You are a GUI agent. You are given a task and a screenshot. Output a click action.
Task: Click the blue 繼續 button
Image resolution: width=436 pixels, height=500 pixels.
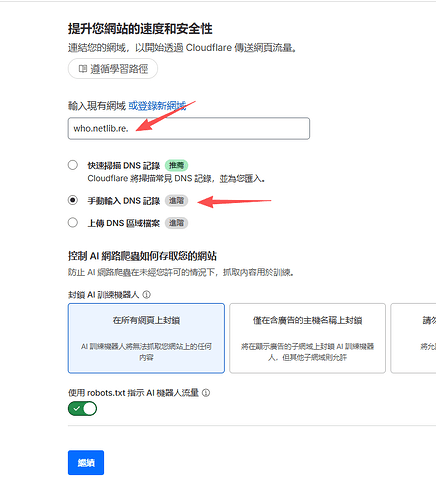86,463
